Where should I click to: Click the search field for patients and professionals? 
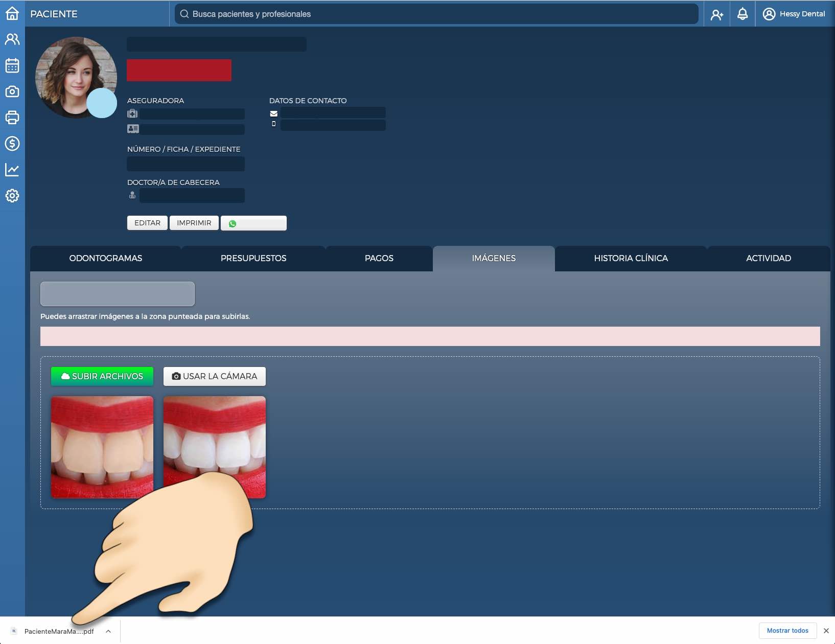[436, 14]
